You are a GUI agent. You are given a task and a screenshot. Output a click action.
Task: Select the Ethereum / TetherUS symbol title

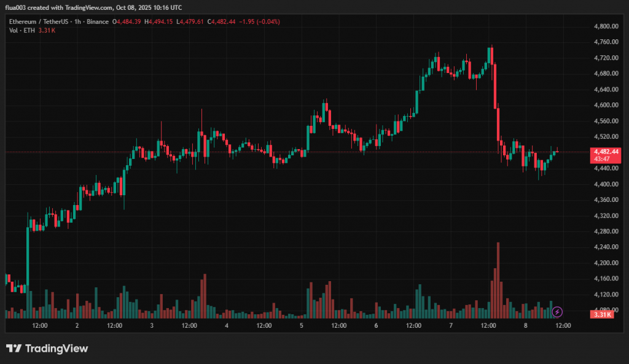(38, 21)
